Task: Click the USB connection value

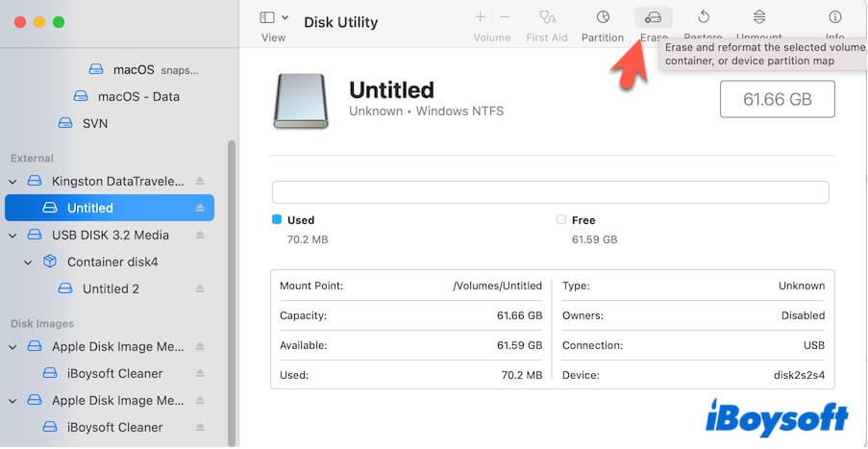Action: (x=814, y=345)
